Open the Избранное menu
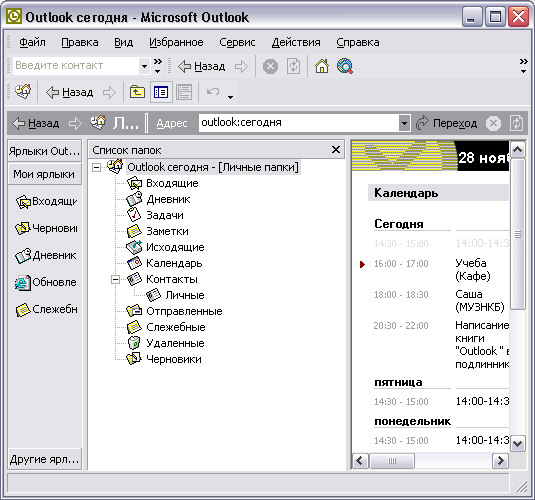The height and width of the screenshot is (500, 535). (176, 42)
